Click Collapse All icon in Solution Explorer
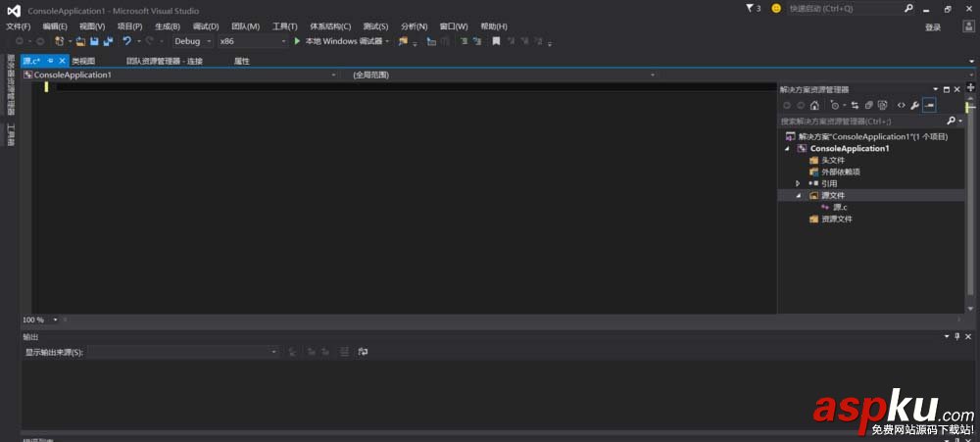 [868, 105]
